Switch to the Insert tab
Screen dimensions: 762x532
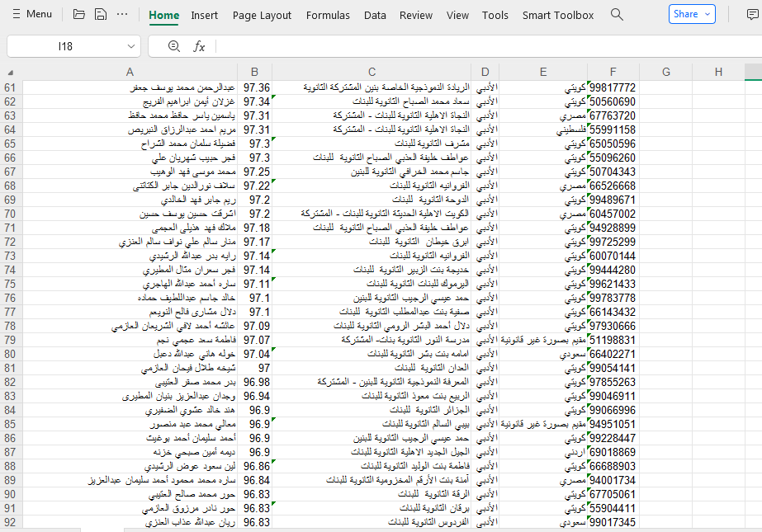click(205, 15)
